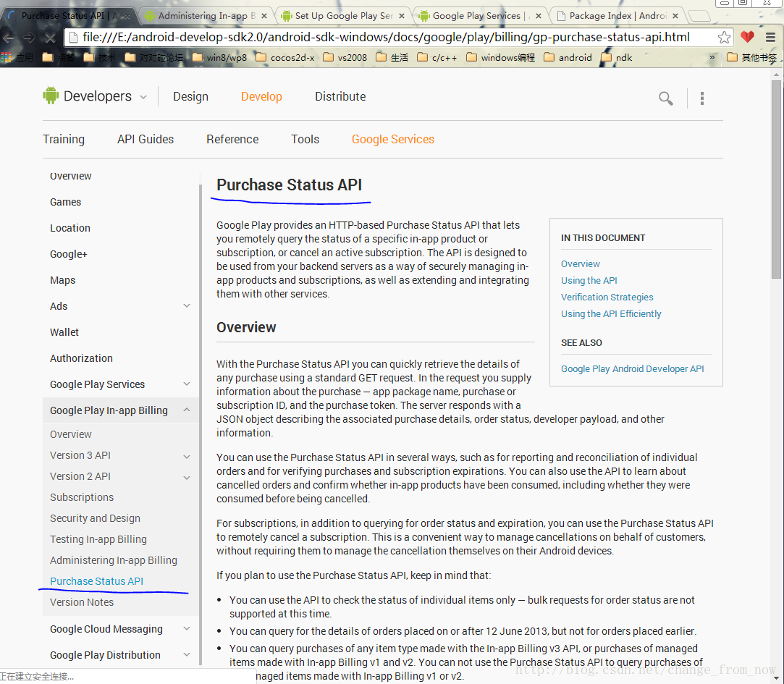Open the Design top navigation item
Screen dimensions: 784x684
pos(190,96)
